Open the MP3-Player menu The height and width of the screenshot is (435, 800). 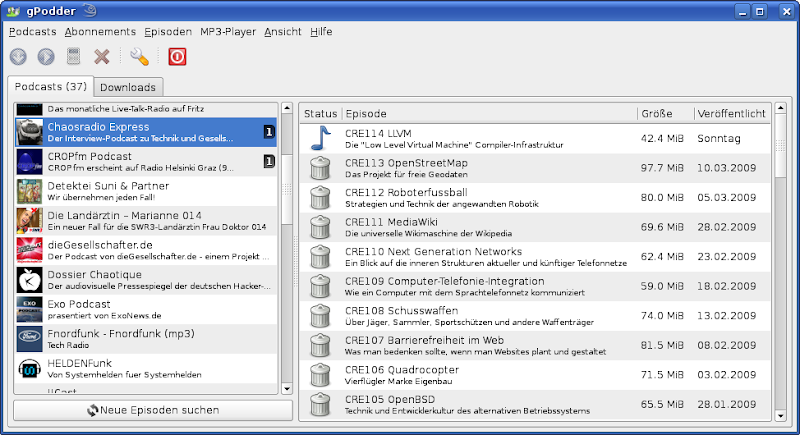click(x=228, y=32)
